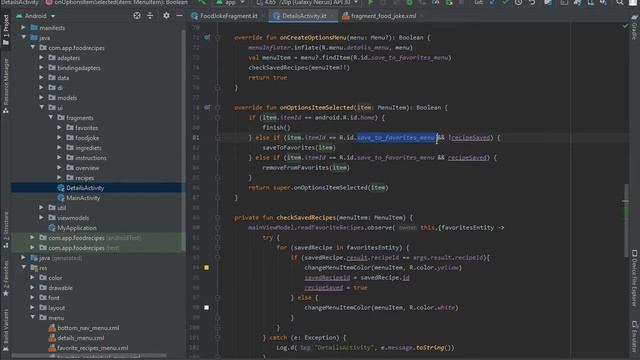
Task: Start debugging with the bug icon
Action: [409, 2]
